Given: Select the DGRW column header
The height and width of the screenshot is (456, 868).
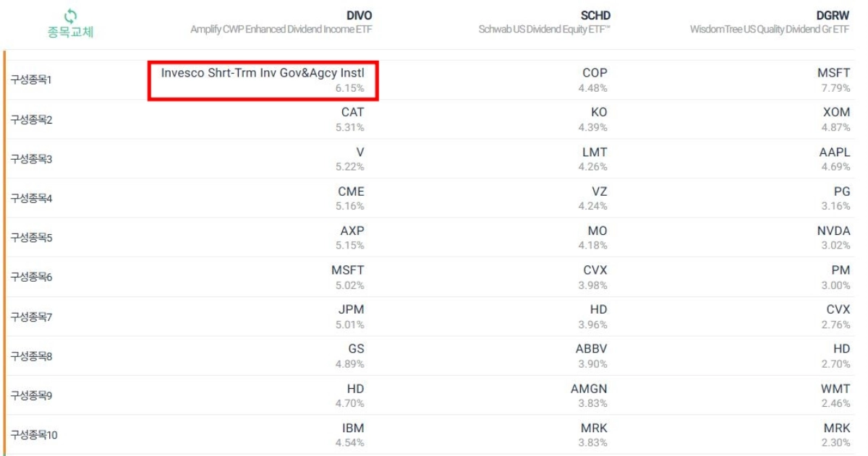Looking at the screenshot, I should pos(834,15).
